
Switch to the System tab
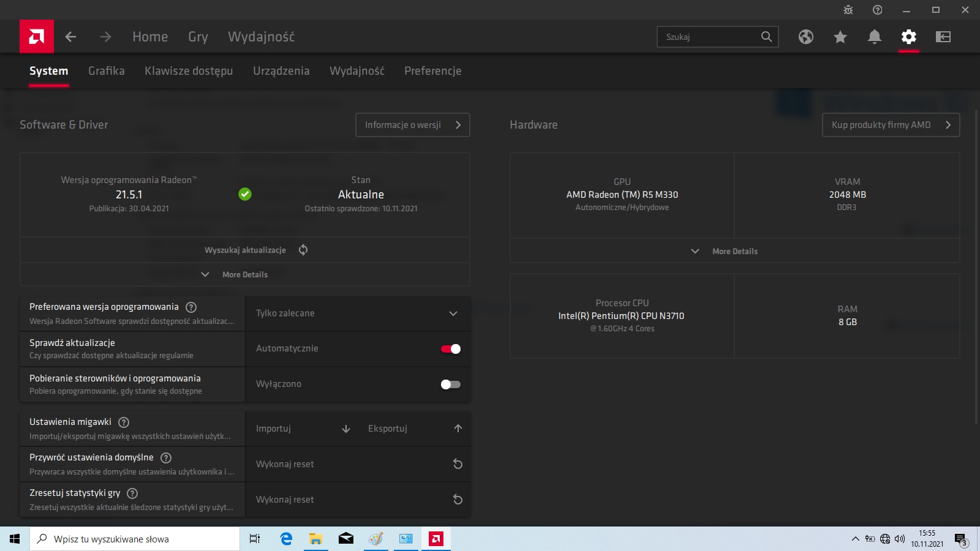[x=49, y=71]
